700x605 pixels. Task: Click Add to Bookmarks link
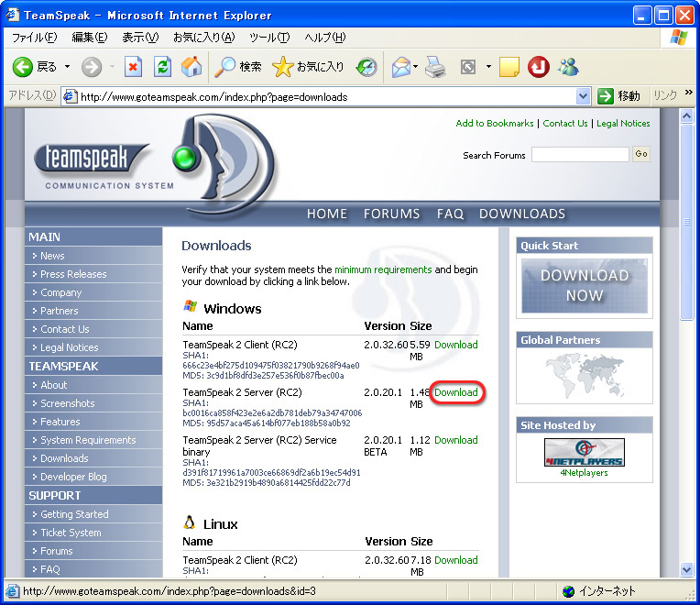tap(495, 123)
